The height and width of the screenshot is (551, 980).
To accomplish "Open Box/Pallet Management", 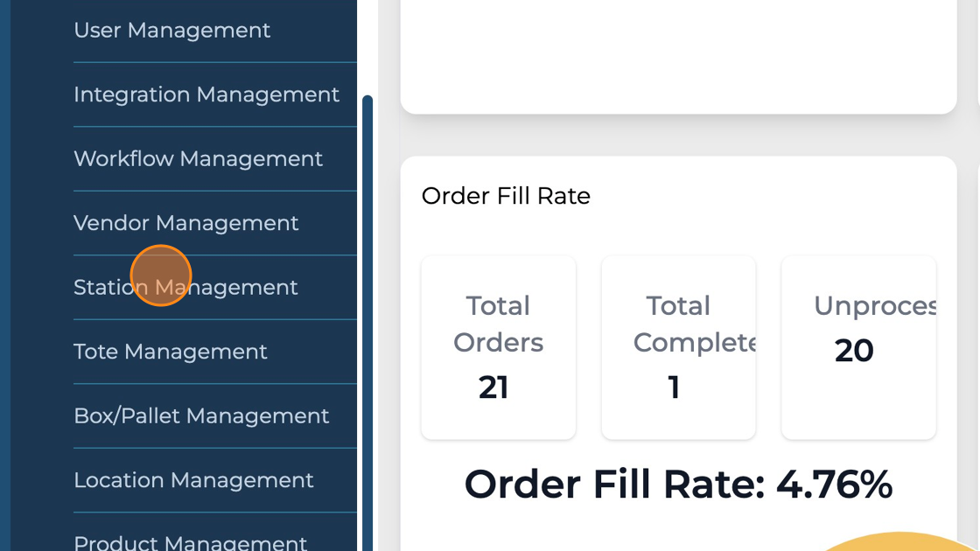I will [x=201, y=415].
